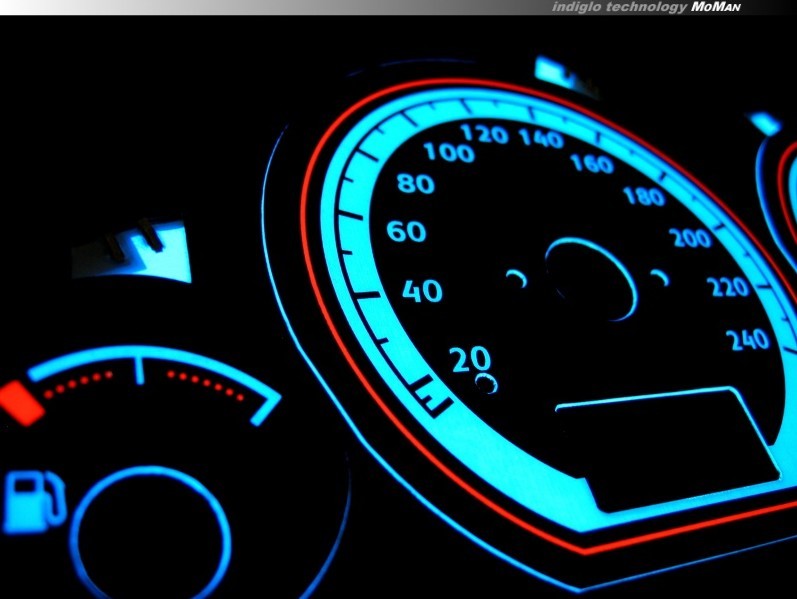Click the indicator light above the 140 mark
Screen dimensions: 797x599
point(566,75)
